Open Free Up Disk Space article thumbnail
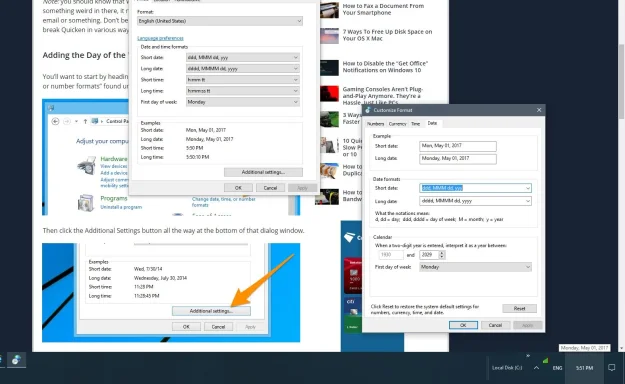Screen dimensions: 625x384 point(329,35)
